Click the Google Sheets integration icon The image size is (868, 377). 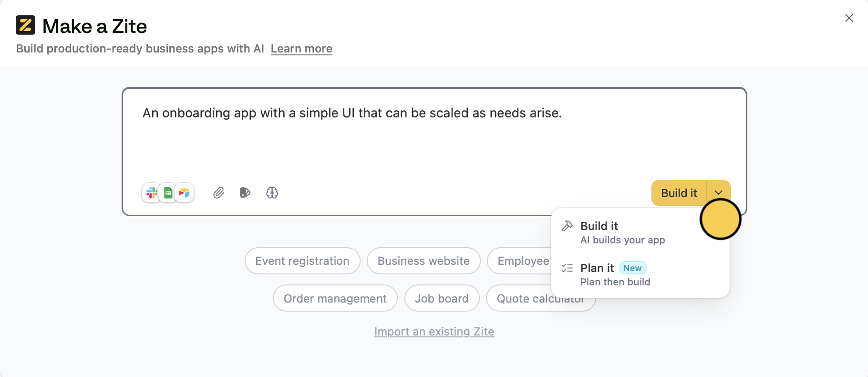pos(168,193)
